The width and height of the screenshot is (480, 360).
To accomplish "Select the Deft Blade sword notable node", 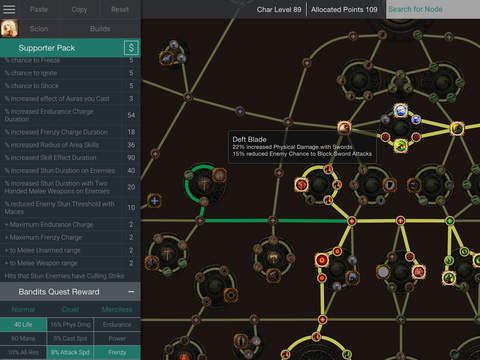I will (x=344, y=128).
